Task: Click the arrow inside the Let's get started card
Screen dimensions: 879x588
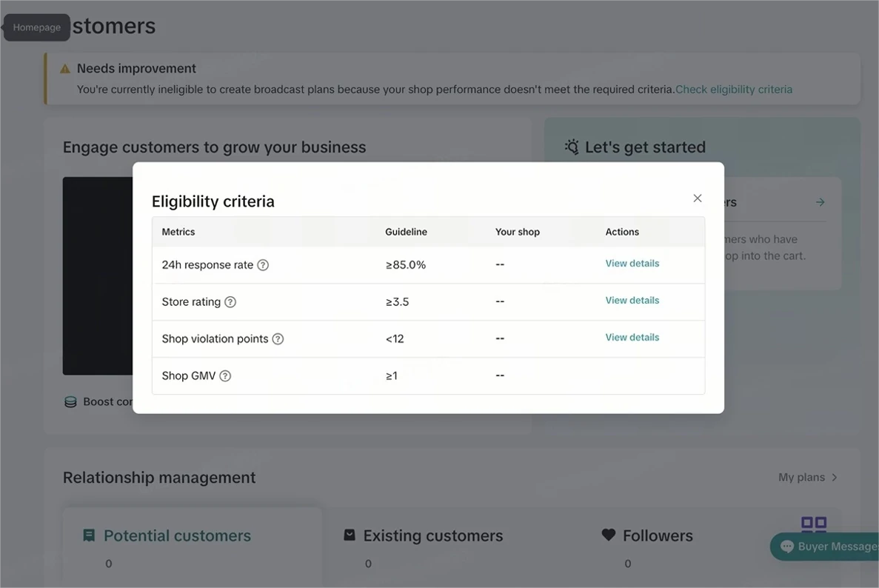Action: [x=820, y=201]
